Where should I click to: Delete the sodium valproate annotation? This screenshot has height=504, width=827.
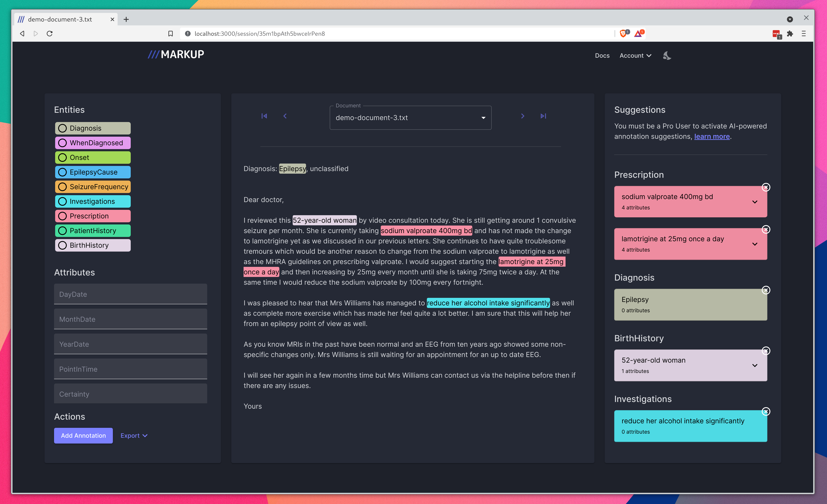coord(766,187)
